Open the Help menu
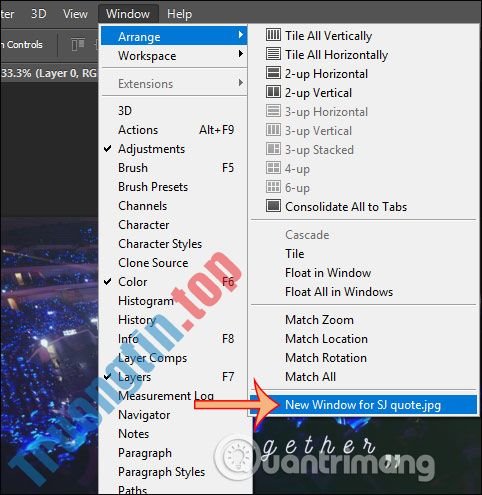 coord(180,14)
